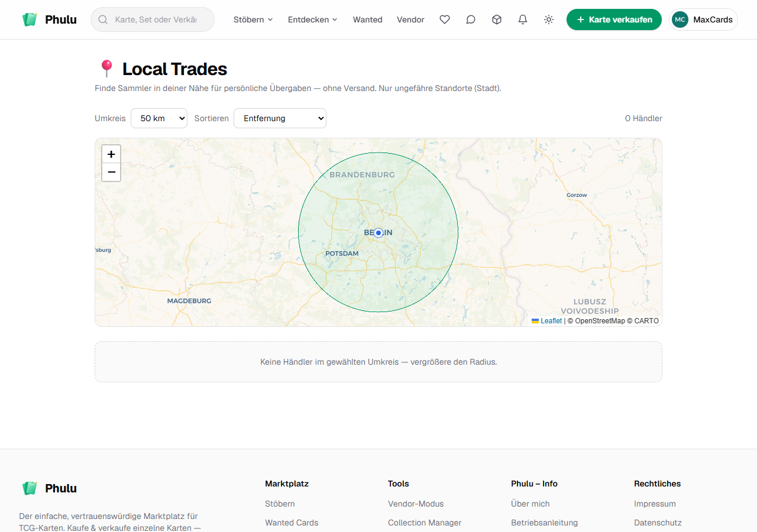Open the Umkreis 50 km dropdown
The width and height of the screenshot is (757, 532).
[x=159, y=118]
